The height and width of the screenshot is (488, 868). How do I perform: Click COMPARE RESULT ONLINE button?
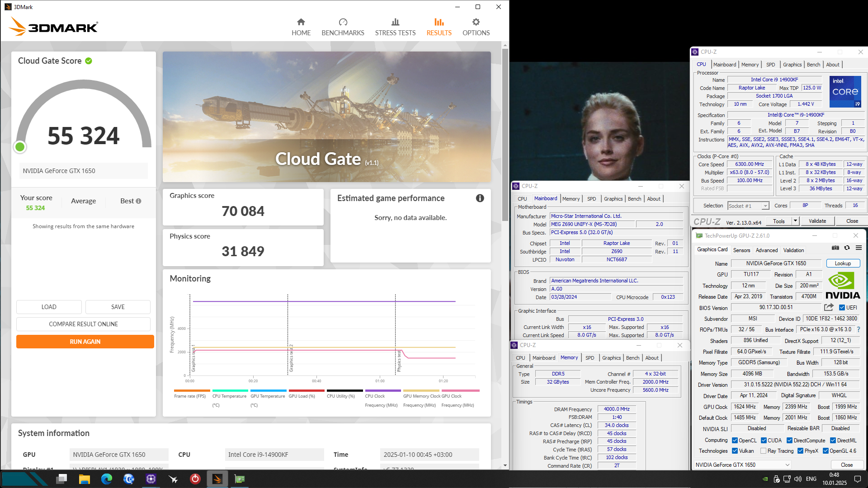[x=83, y=324]
